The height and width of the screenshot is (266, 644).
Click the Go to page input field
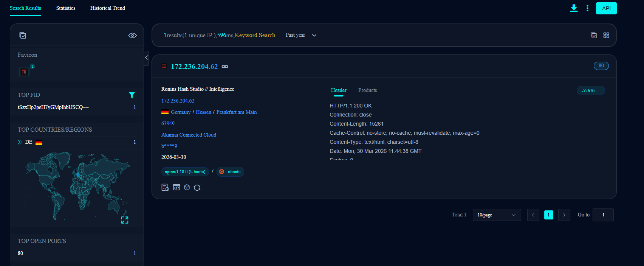click(603, 215)
